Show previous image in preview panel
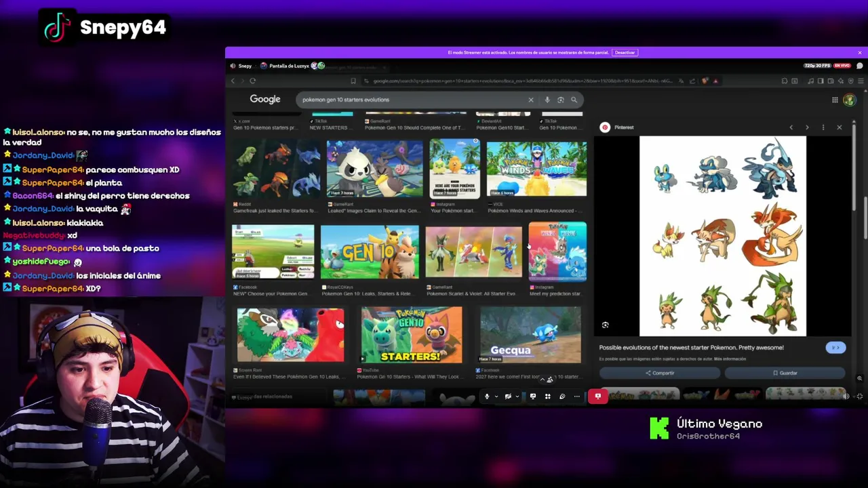Screen dimensions: 868x488 click(x=791, y=127)
